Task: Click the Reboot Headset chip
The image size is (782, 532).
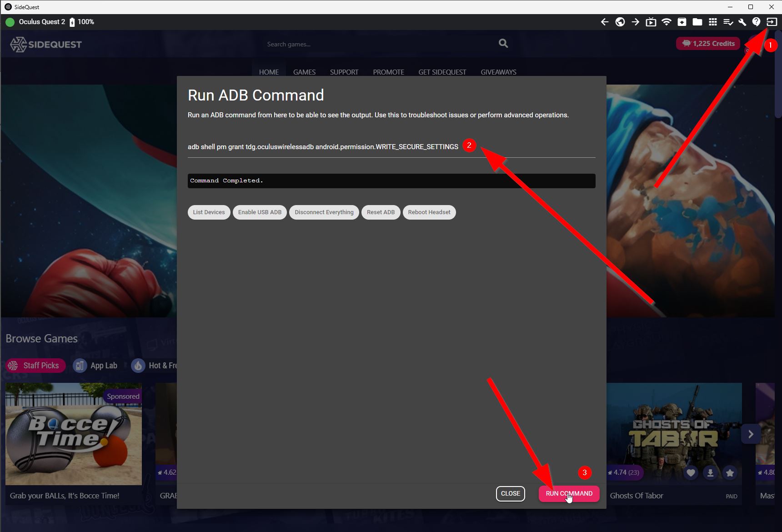Action: [x=429, y=212]
